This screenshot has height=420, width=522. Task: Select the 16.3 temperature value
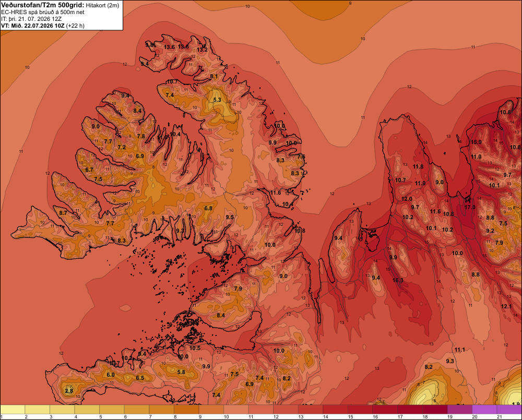click(398, 280)
